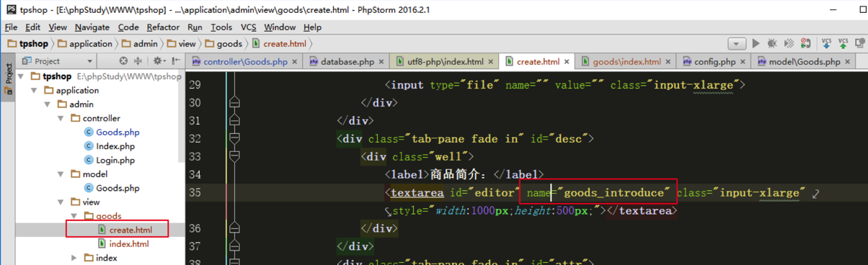Viewport: 868px width, 265px height.
Task: Open the Refactor menu
Action: (x=163, y=27)
